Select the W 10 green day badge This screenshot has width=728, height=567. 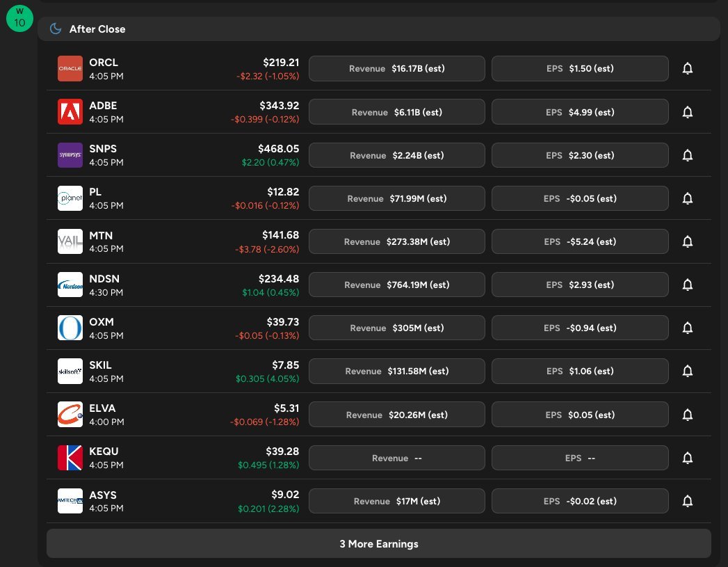(x=19, y=18)
